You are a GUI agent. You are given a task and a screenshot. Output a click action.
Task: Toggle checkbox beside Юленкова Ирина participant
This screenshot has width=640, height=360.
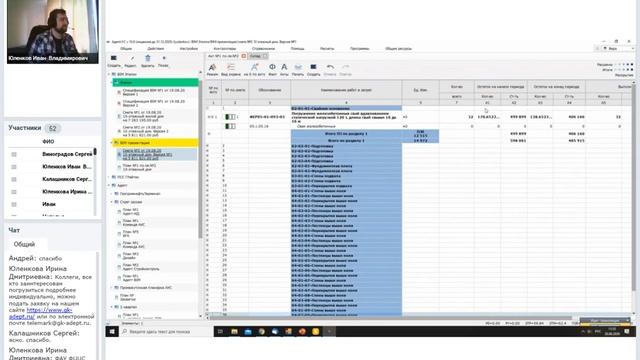tap(14, 192)
